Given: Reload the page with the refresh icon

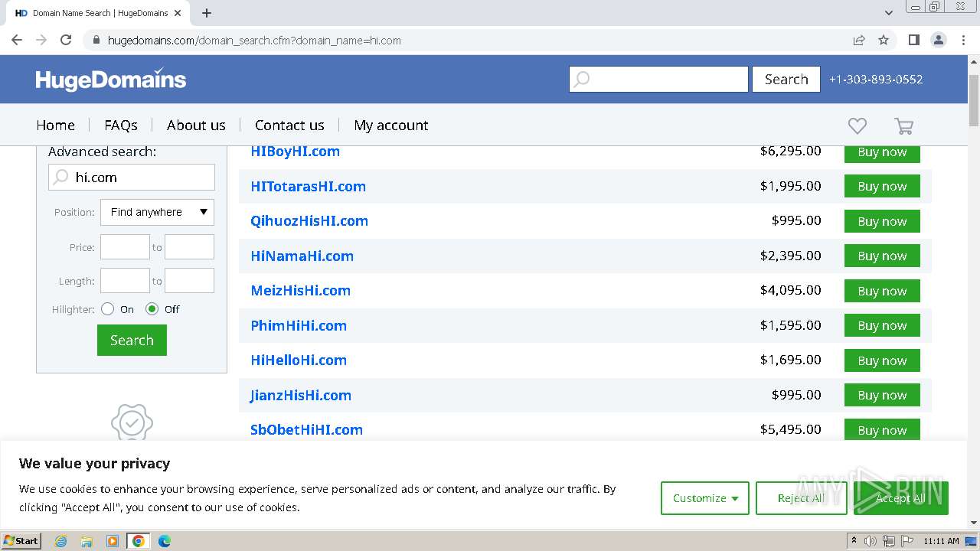Looking at the screenshot, I should (66, 40).
